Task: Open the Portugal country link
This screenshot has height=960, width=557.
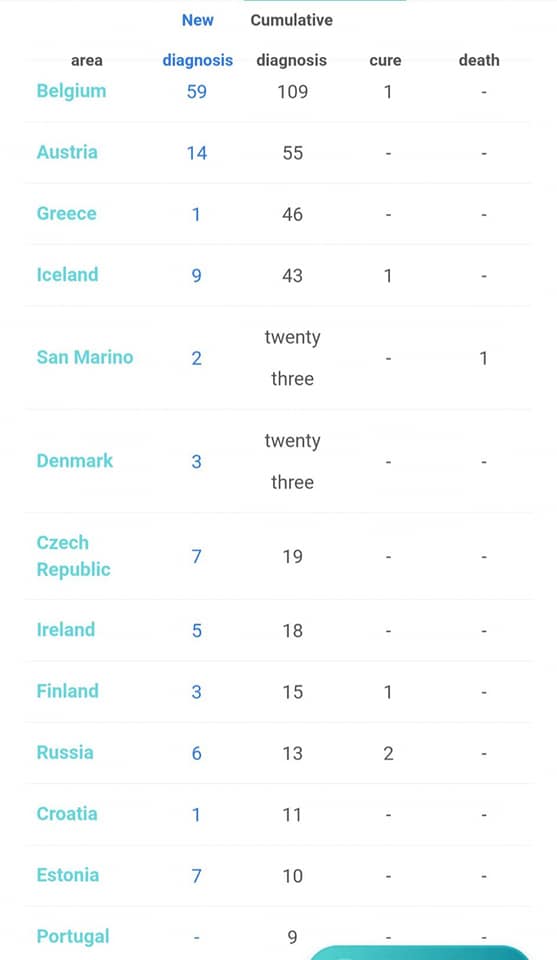Action: click(73, 937)
